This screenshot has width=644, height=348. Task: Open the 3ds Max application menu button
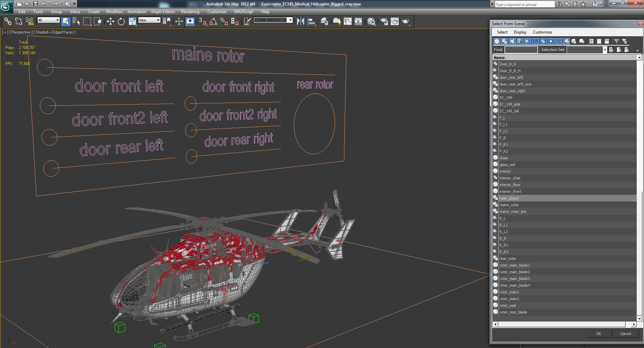tap(6, 6)
